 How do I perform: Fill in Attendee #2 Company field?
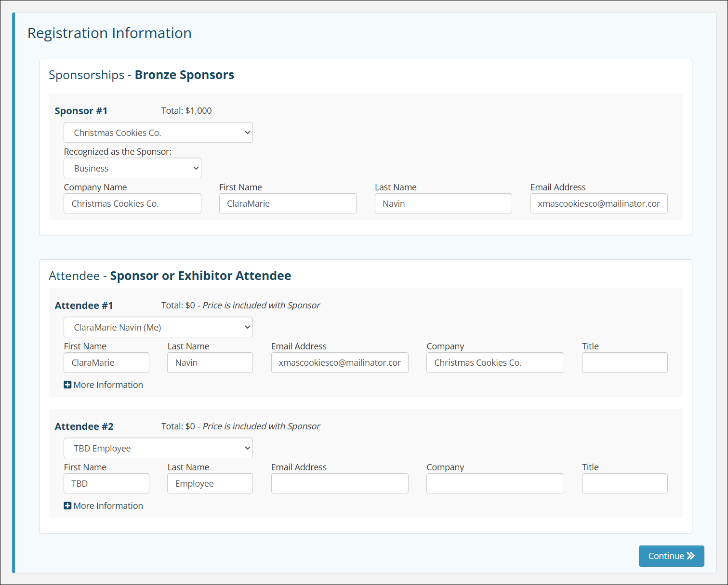[495, 483]
